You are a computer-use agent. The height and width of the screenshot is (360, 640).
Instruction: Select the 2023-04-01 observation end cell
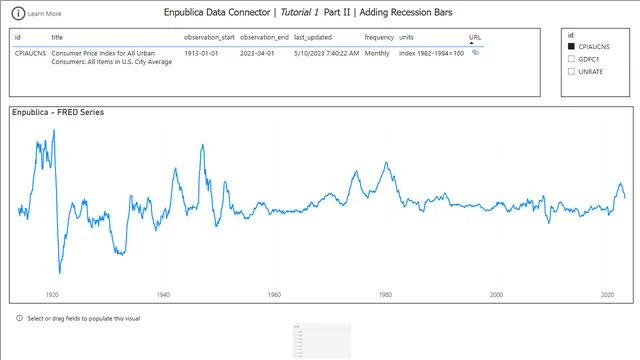pos(257,53)
